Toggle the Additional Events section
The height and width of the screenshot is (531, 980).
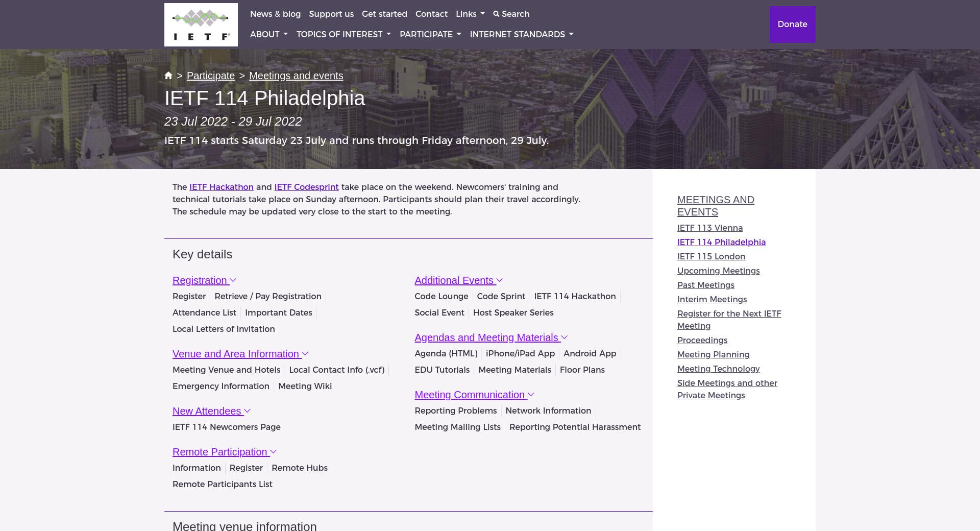(459, 280)
